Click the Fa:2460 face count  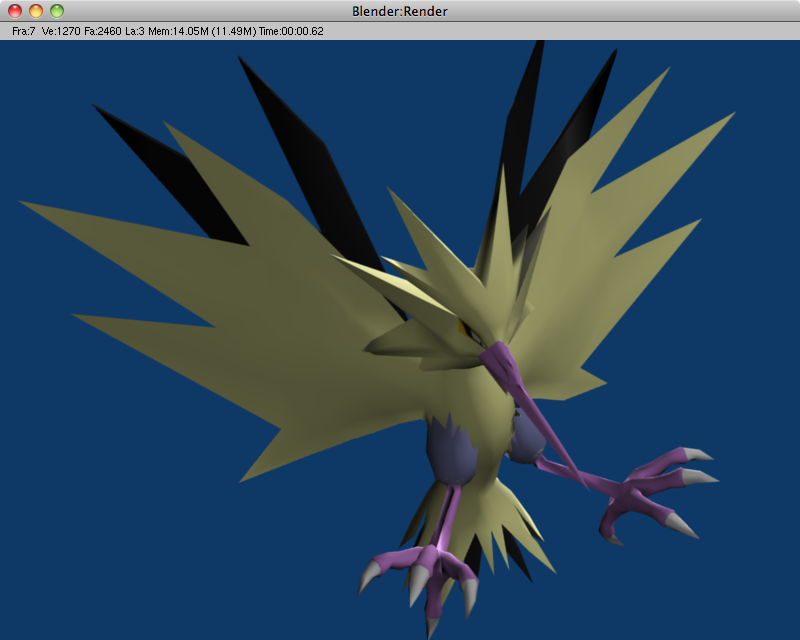(103, 31)
